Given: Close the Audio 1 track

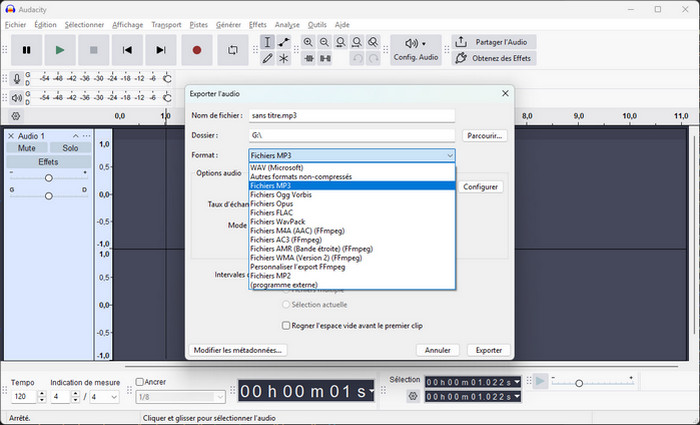Looking at the screenshot, I should 11,136.
